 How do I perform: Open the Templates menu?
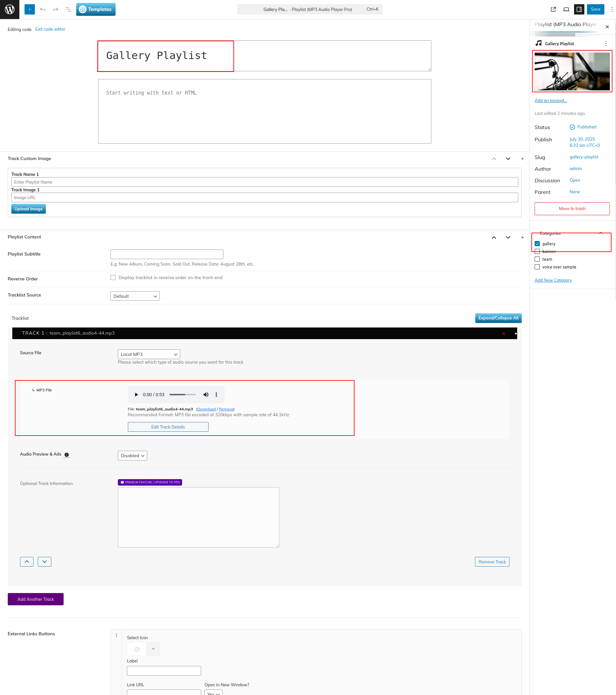(x=96, y=9)
